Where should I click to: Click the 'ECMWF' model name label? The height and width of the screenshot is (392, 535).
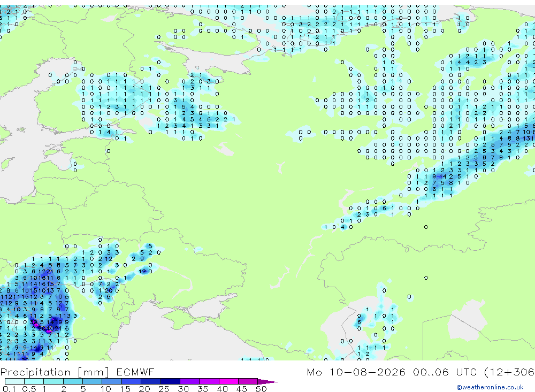[x=135, y=372]
